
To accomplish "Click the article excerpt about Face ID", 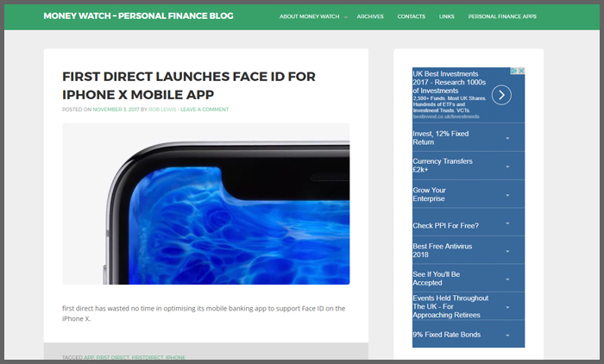I will tap(204, 313).
